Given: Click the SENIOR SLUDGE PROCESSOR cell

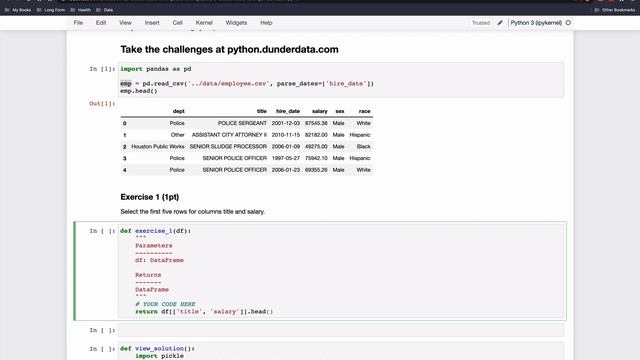Looking at the screenshot, I should [x=228, y=146].
